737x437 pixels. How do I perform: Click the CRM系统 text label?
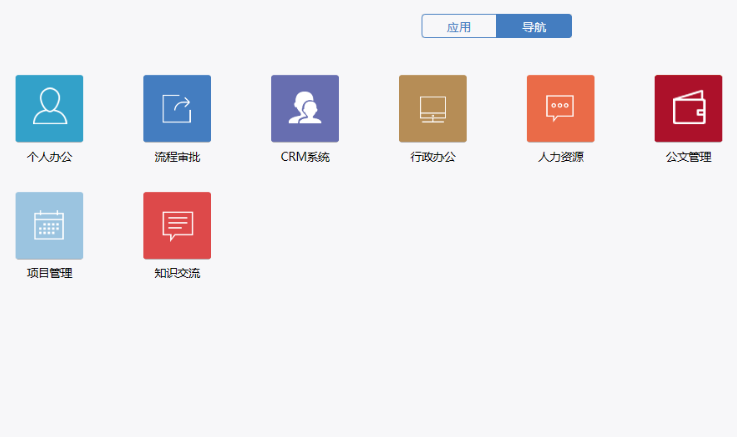pyautogui.click(x=305, y=157)
